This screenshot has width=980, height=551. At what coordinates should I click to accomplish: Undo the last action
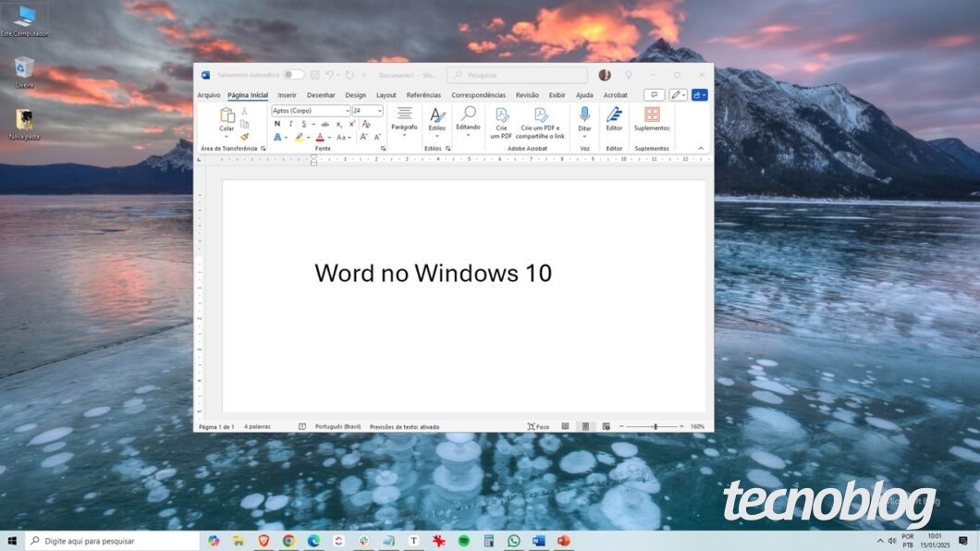tap(329, 75)
